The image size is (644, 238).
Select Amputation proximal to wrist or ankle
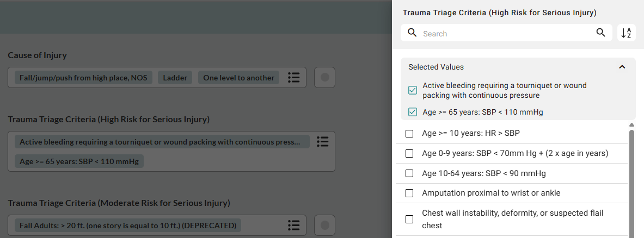pyautogui.click(x=410, y=193)
